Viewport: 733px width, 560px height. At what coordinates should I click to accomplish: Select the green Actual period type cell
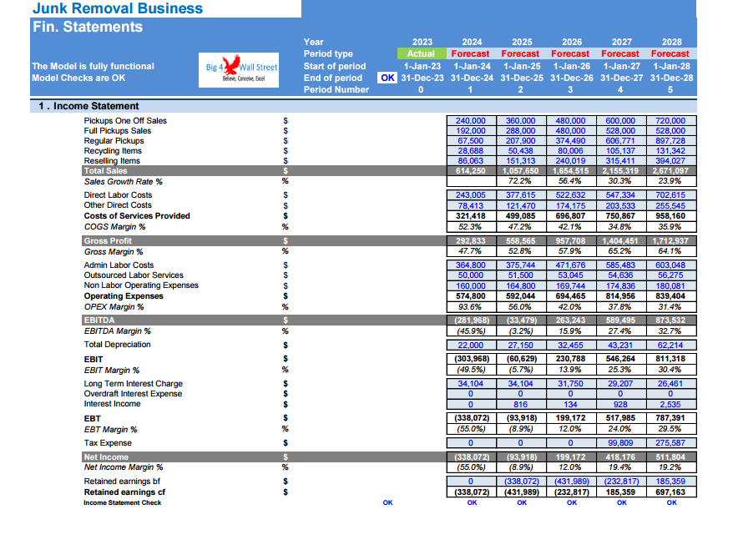(421, 53)
